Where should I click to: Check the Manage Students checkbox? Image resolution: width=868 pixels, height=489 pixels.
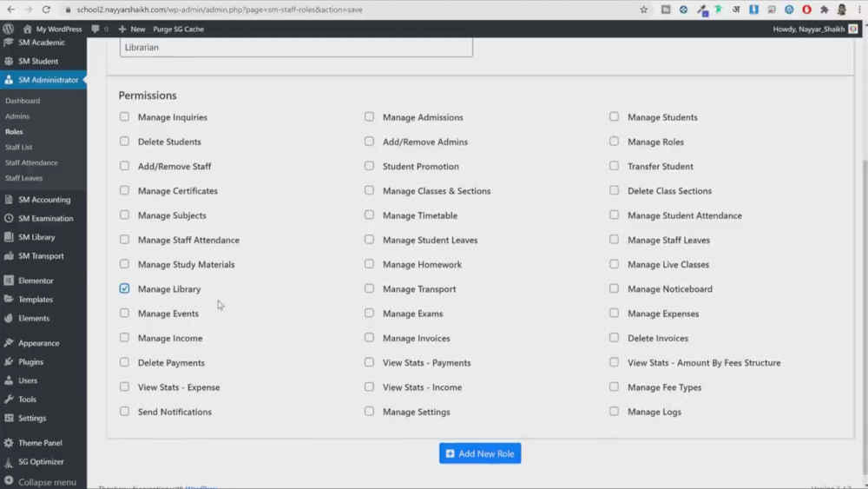click(615, 116)
